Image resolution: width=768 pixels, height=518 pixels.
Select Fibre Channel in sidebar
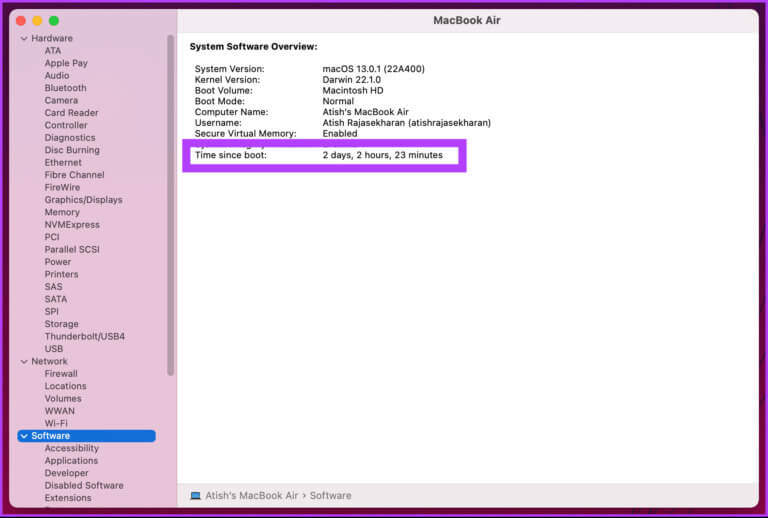[x=74, y=175]
